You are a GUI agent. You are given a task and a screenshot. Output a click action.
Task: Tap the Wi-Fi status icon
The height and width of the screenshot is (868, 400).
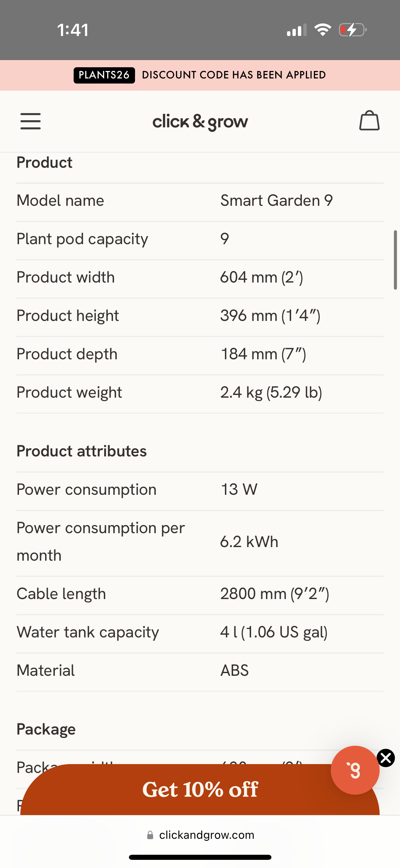point(322,30)
